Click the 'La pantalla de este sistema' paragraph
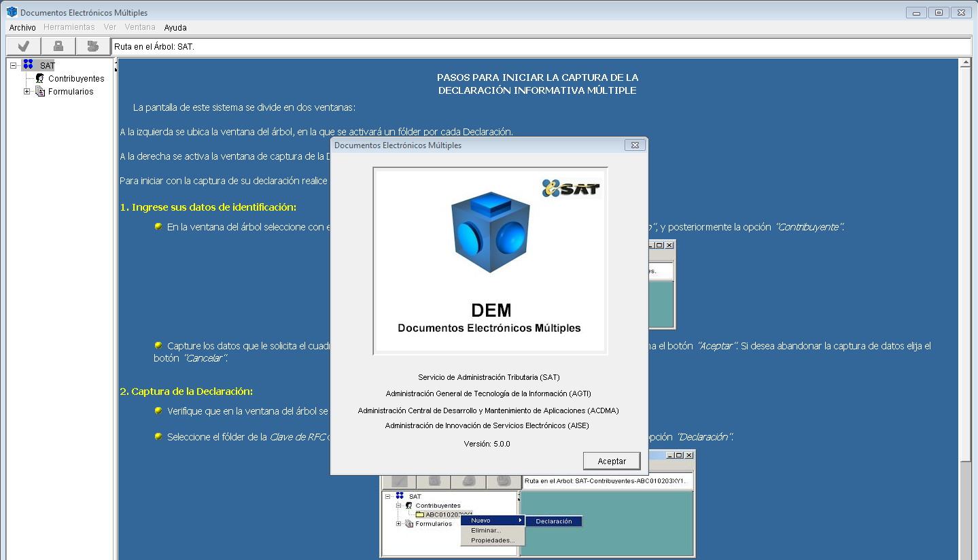 point(244,107)
